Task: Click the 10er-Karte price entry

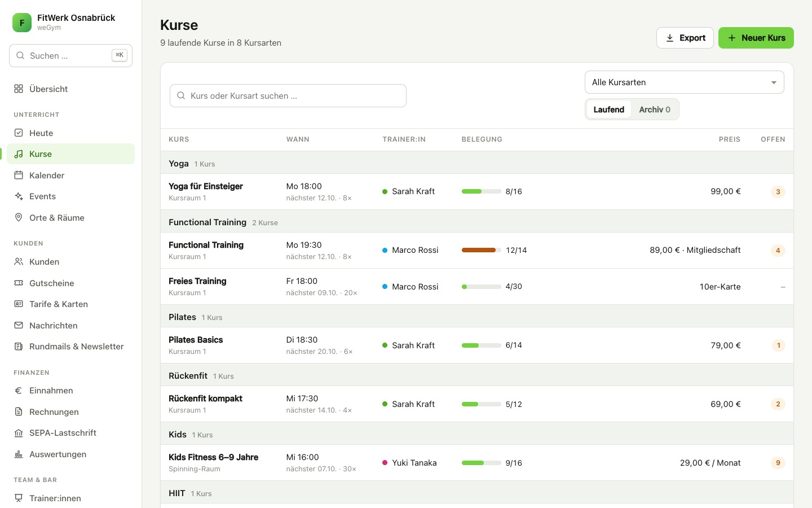Action: pos(720,287)
